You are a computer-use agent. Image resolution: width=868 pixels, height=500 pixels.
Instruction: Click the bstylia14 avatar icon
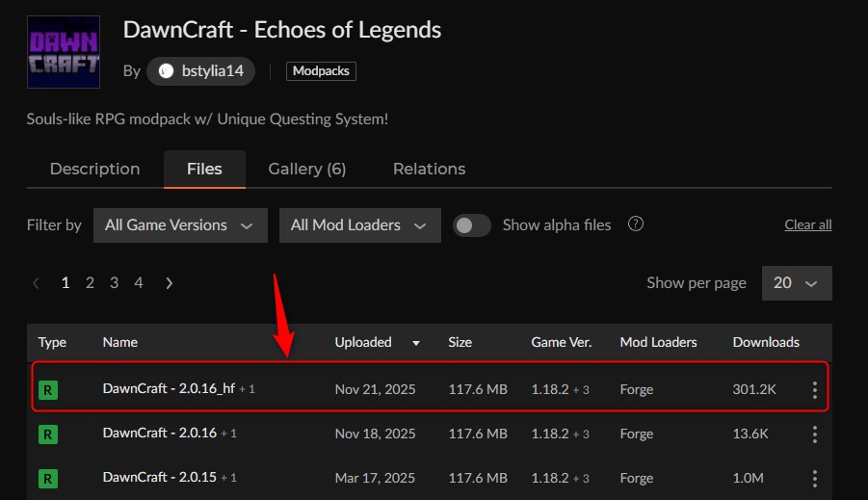pyautogui.click(x=166, y=71)
